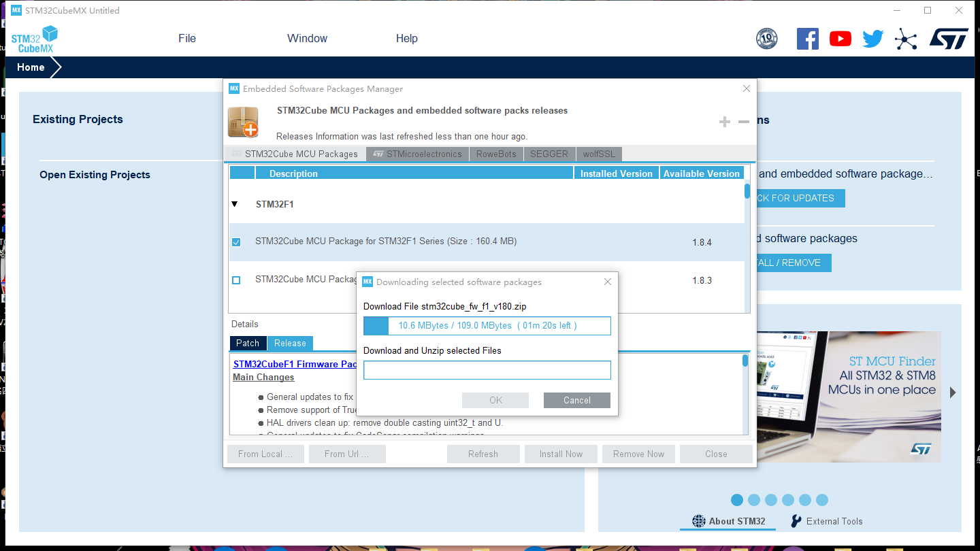
Task: Click the wrench icon beside External Tools
Action: [796, 521]
